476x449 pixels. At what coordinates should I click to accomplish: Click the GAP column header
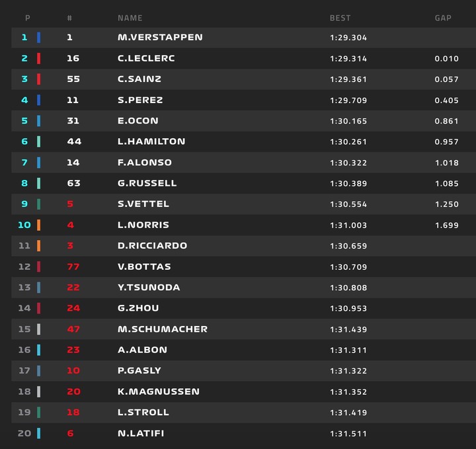(443, 18)
